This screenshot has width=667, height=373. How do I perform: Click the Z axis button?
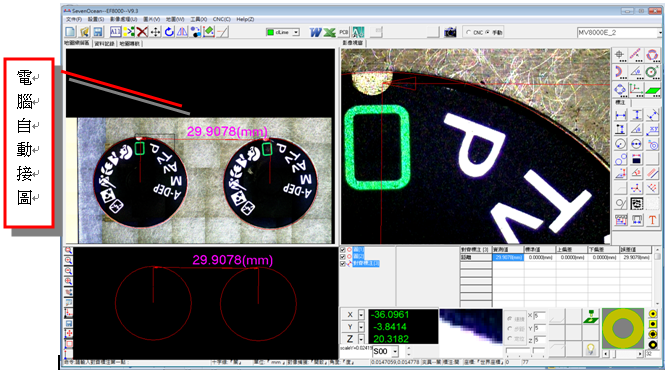click(x=350, y=339)
